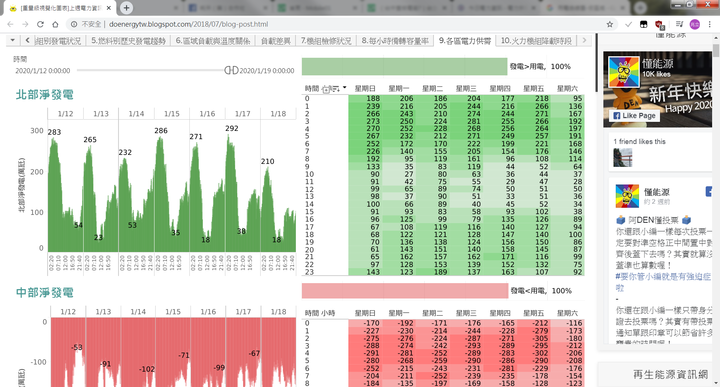The height and width of the screenshot is (387, 720).
Task: Go to 10.火力機組降載時段 tab
Action: (x=536, y=41)
